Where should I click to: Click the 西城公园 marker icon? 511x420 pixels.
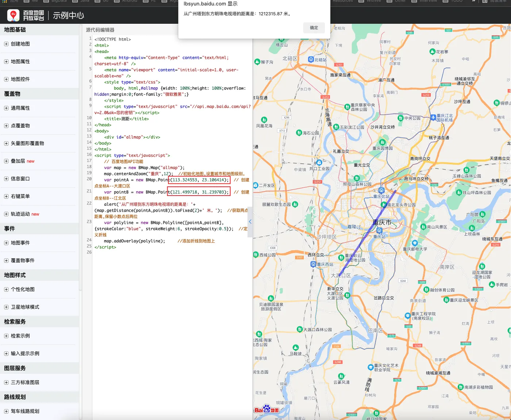[x=255, y=254]
